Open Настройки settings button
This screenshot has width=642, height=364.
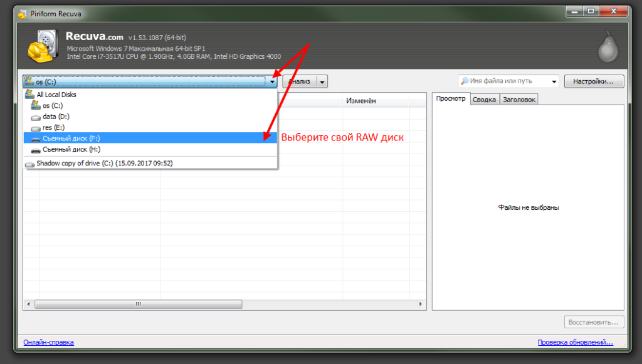tap(594, 81)
